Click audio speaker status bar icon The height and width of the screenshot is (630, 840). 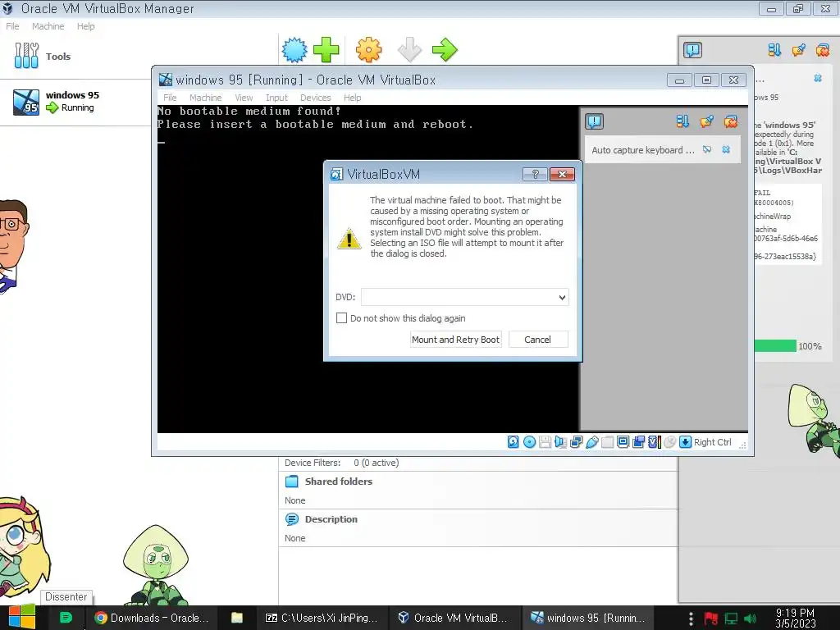(x=560, y=442)
